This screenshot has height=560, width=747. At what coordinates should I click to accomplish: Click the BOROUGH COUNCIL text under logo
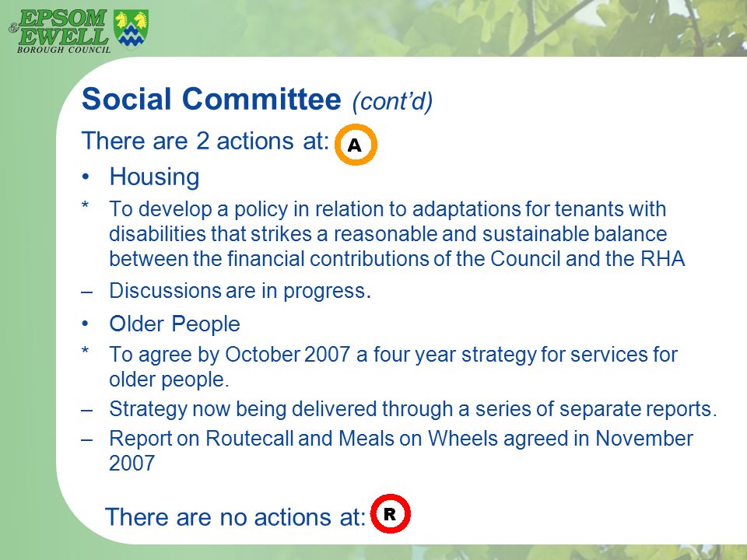pos(64,50)
